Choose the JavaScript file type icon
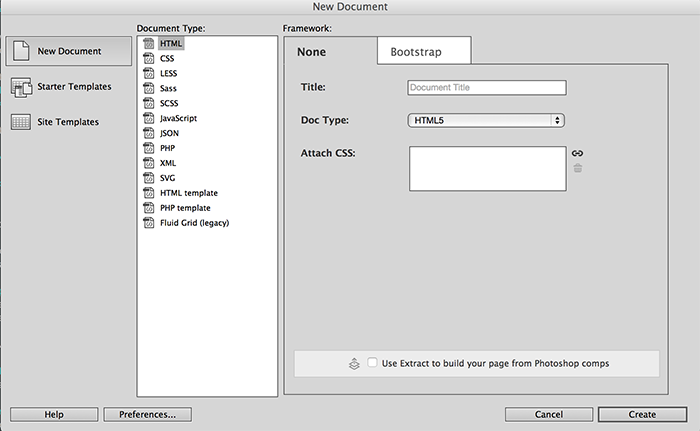 (x=149, y=118)
